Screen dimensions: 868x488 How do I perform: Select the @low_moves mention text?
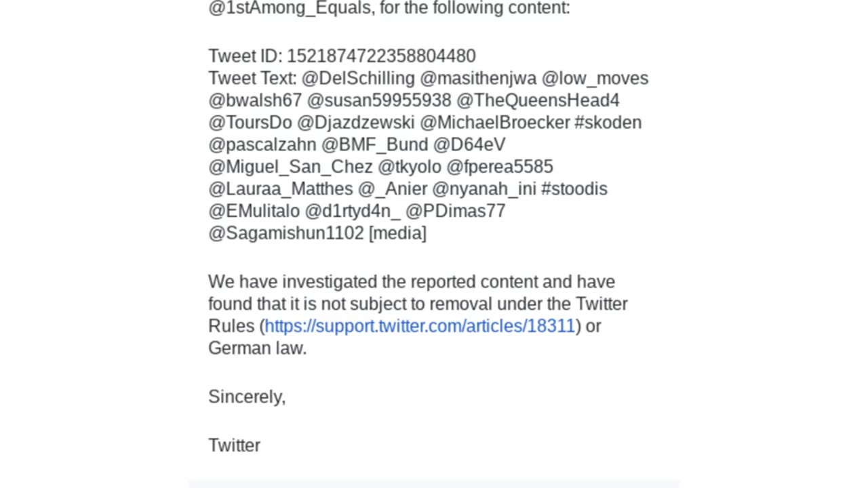[x=594, y=79]
